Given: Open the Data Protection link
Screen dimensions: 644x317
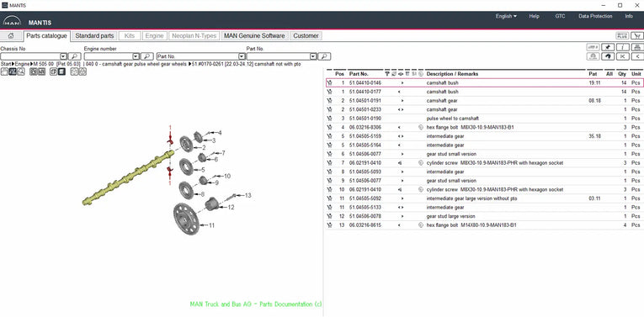Looking at the screenshot, I should [x=595, y=17].
